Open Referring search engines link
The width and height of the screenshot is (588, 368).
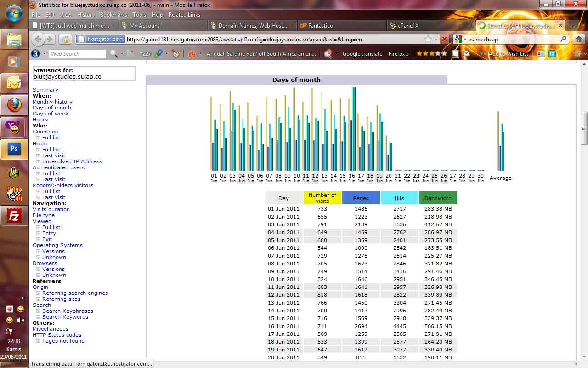point(75,293)
